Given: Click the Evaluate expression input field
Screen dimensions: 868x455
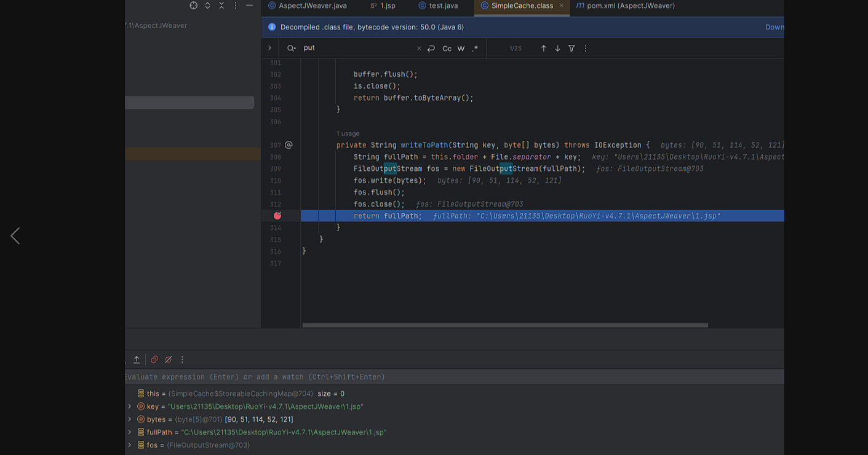Looking at the screenshot, I should pos(454,377).
